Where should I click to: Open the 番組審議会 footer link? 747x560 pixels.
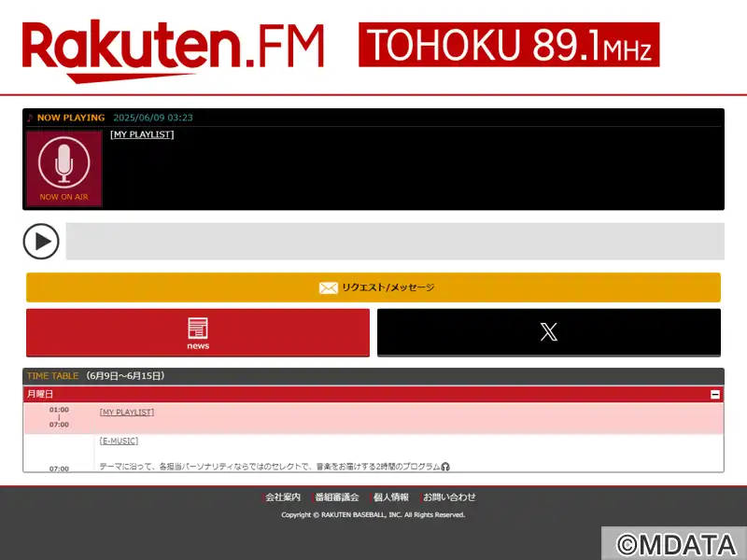click(337, 497)
